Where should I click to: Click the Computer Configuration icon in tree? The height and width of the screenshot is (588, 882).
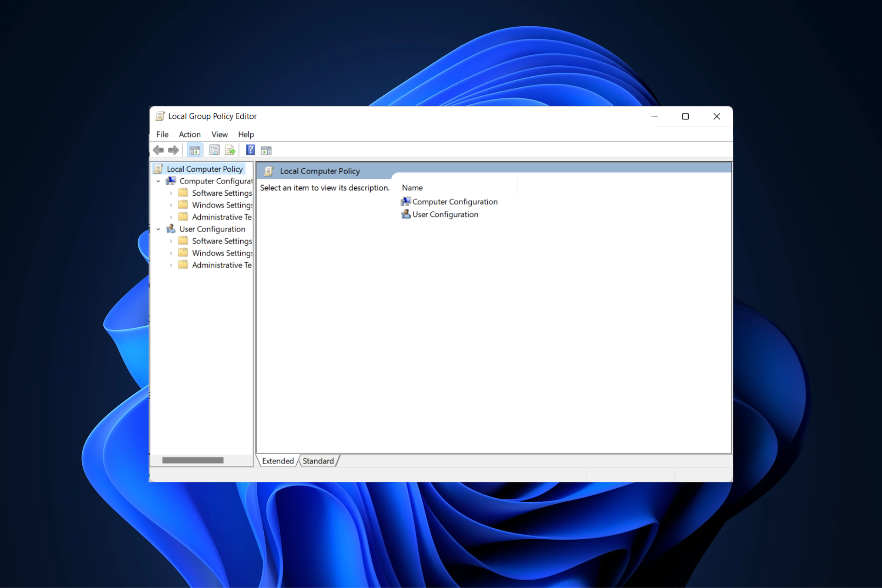coord(171,181)
